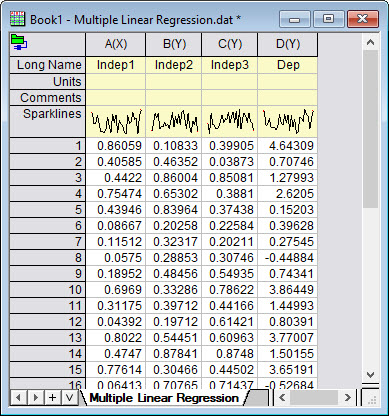This screenshot has height=416, width=389.
Task: Go to the previous sheet with the left tab arrow
Action: click(x=18, y=397)
